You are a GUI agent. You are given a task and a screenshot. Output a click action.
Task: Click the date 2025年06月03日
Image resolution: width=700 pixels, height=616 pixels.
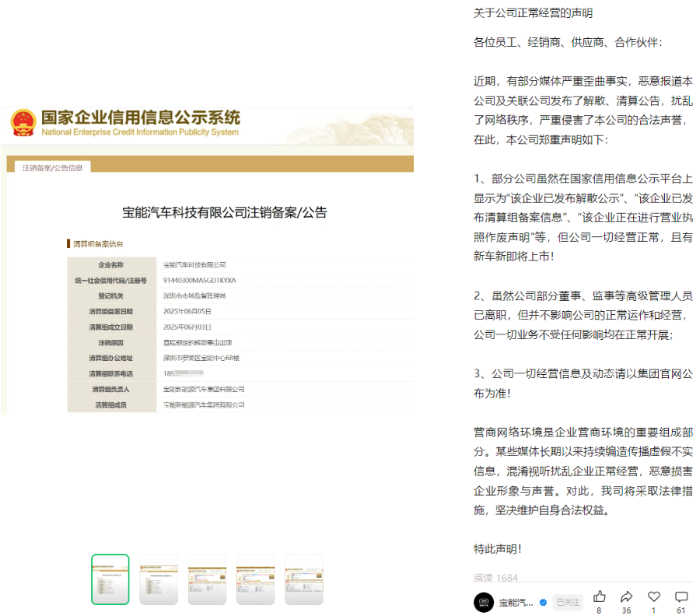(x=187, y=327)
